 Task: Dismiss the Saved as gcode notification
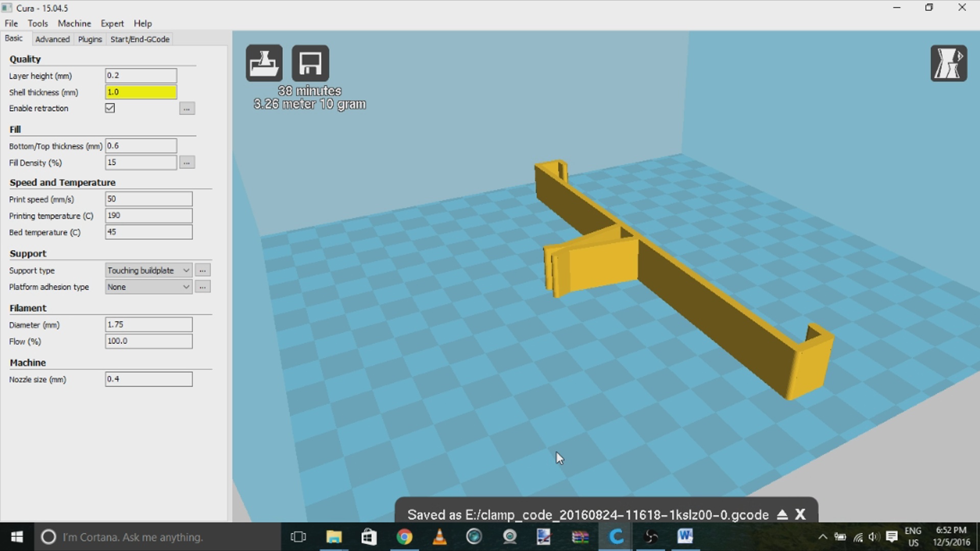coord(800,514)
